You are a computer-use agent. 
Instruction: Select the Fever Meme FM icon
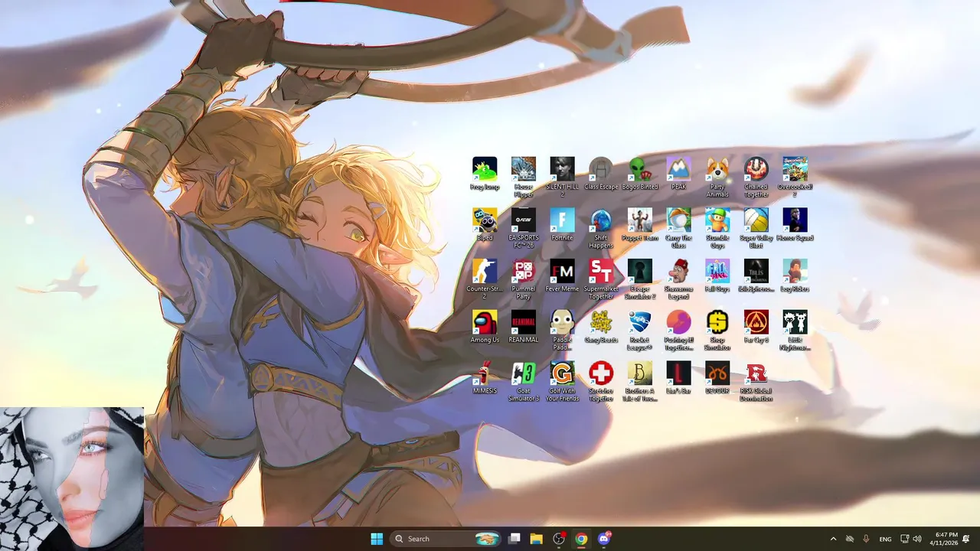click(562, 276)
